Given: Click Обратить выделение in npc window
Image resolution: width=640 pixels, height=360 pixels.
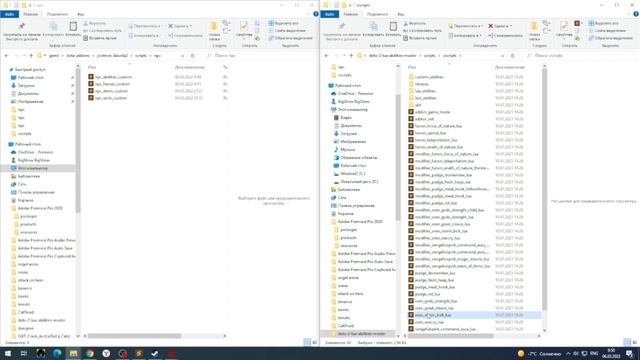Looking at the screenshot, I should point(290,38).
